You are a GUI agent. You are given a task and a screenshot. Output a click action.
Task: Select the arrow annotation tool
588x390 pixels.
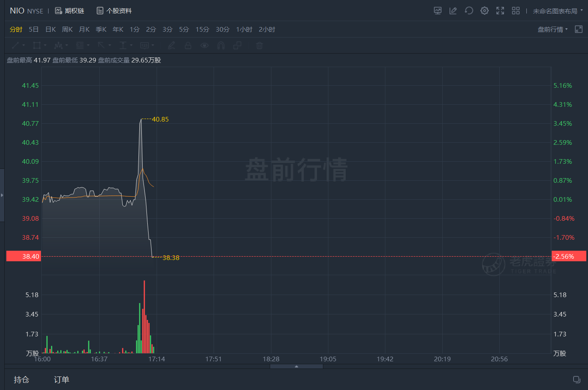point(101,45)
